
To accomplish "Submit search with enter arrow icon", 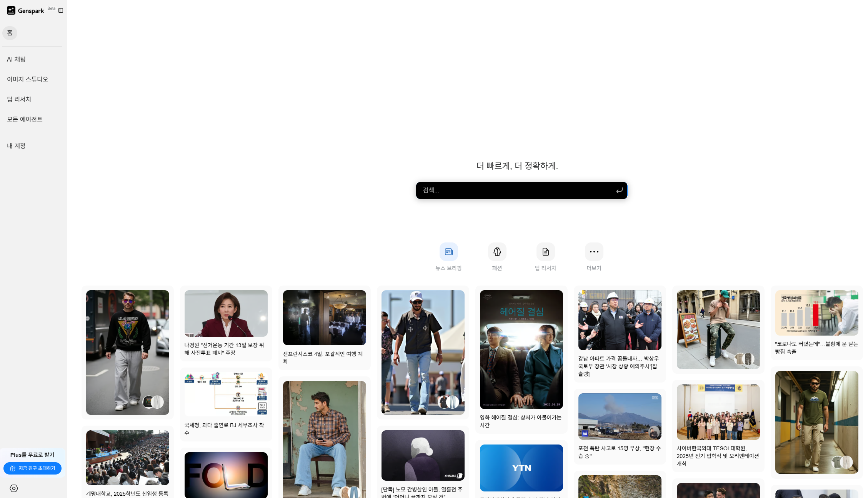I will point(619,191).
